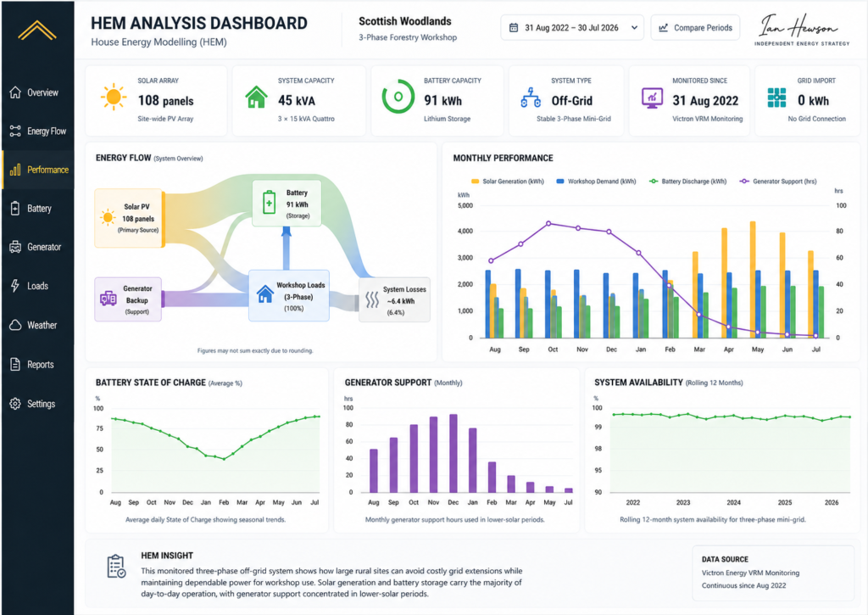Click the 'Scottish Woodlands' site title
This screenshot has height=615, width=868.
point(404,21)
